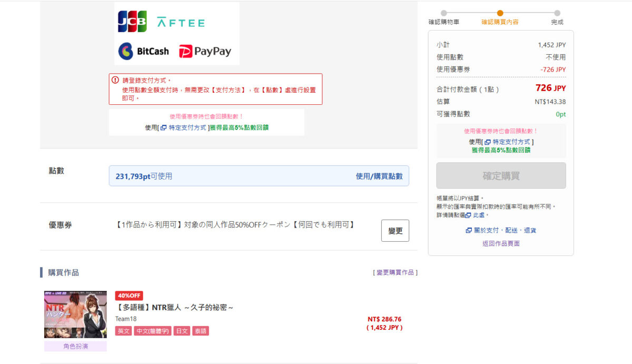Click the total amount 726 JPY
The width and height of the screenshot is (632, 364).
(x=550, y=88)
